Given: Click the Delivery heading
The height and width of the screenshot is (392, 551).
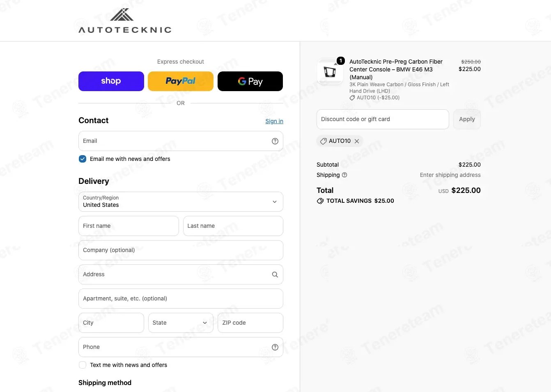Looking at the screenshot, I should [x=94, y=181].
